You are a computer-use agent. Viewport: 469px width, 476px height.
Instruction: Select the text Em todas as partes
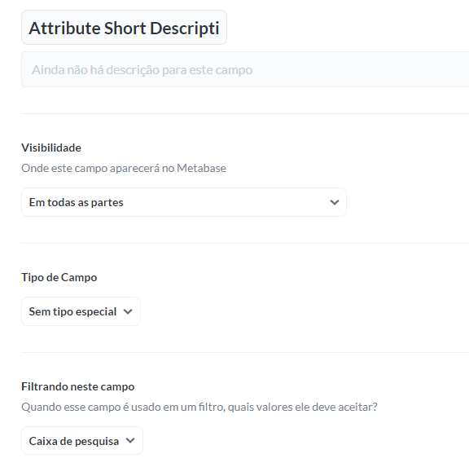(x=76, y=202)
